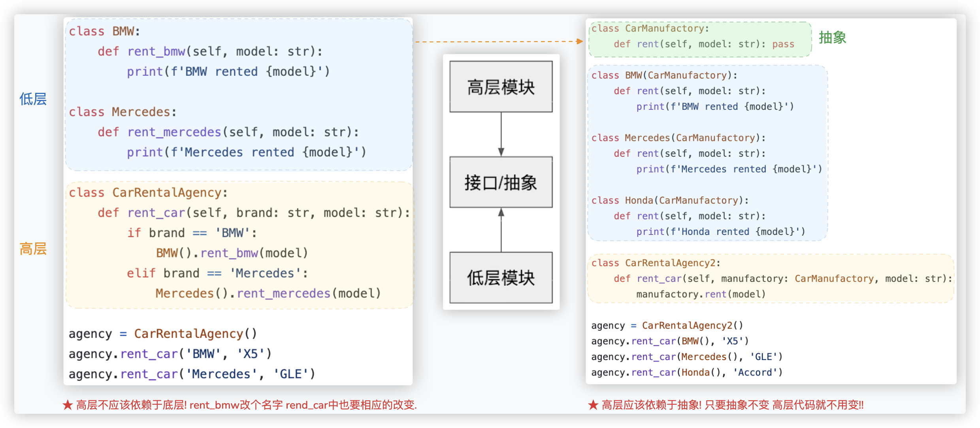Click the 高层模块 box in diagram

pyautogui.click(x=501, y=87)
